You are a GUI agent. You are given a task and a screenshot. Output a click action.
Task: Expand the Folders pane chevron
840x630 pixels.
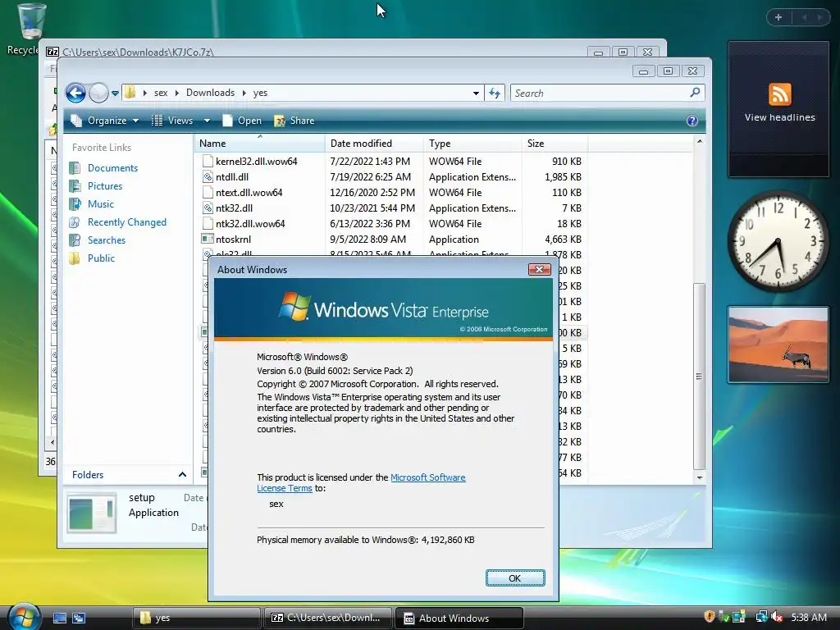[182, 475]
